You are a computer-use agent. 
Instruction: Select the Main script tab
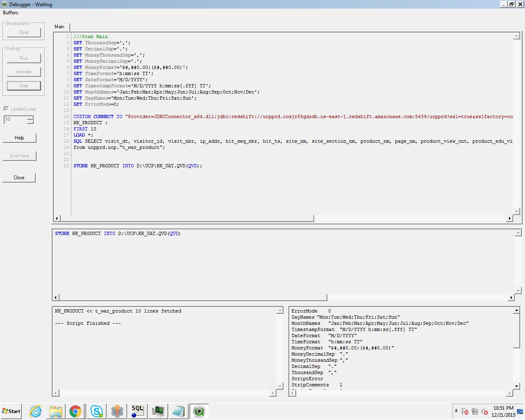click(x=60, y=26)
